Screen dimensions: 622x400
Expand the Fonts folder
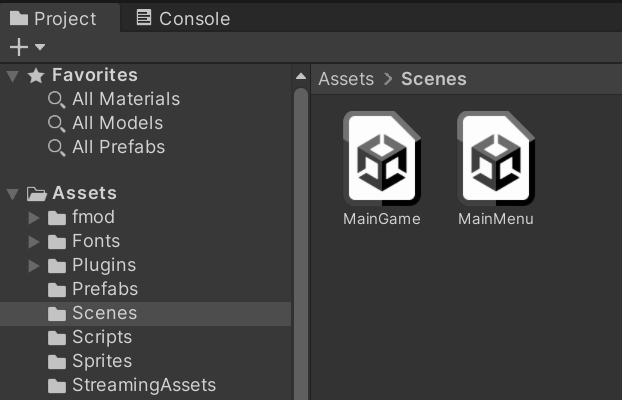(34, 241)
